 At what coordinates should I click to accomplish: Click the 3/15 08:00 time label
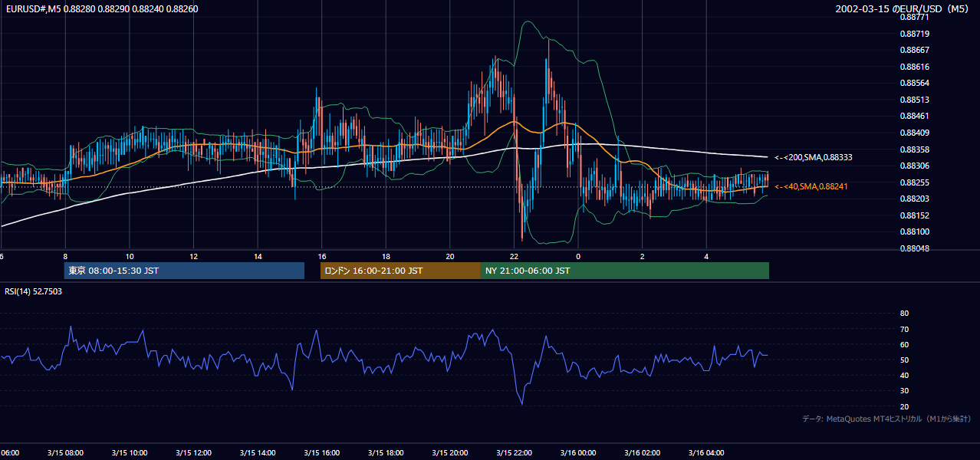click(x=65, y=452)
